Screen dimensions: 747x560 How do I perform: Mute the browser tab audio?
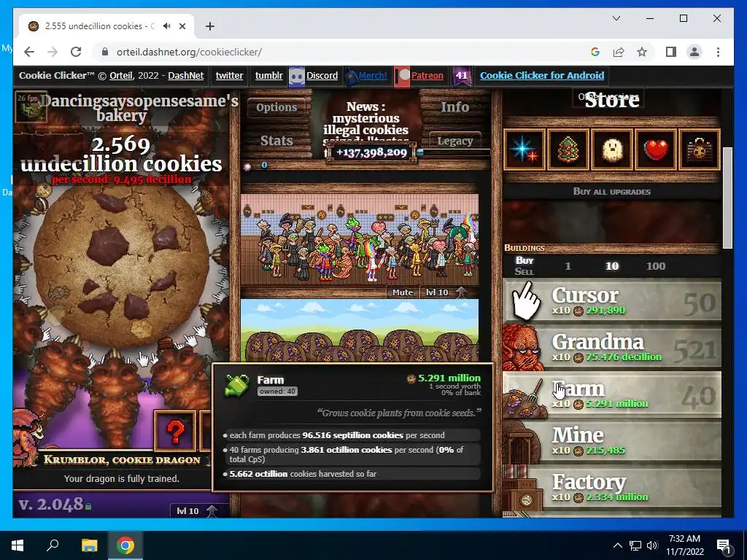click(x=167, y=26)
